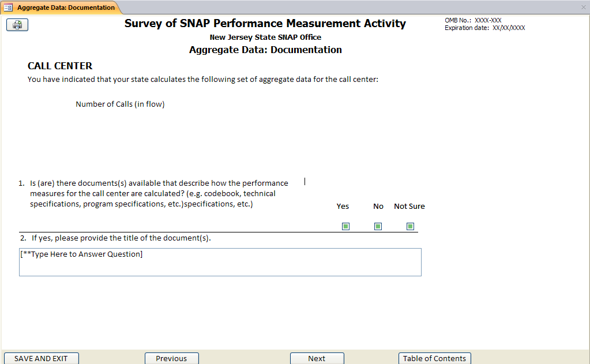Image resolution: width=590 pixels, height=364 pixels.
Task: Check the No checkbox for question 1
Action: 378,226
